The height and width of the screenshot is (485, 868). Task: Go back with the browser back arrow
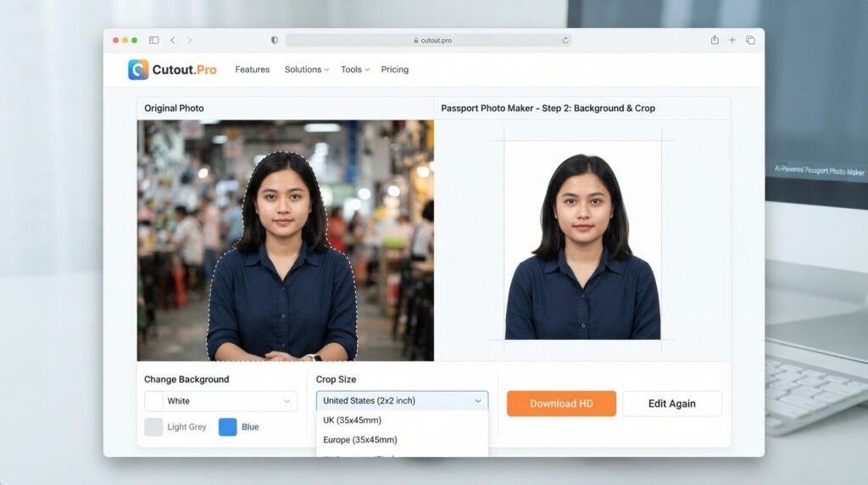173,40
